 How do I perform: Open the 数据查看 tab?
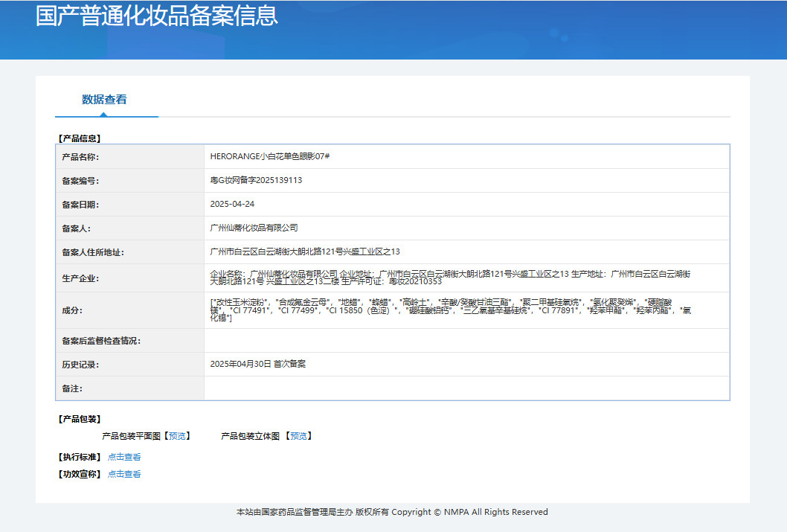(104, 100)
